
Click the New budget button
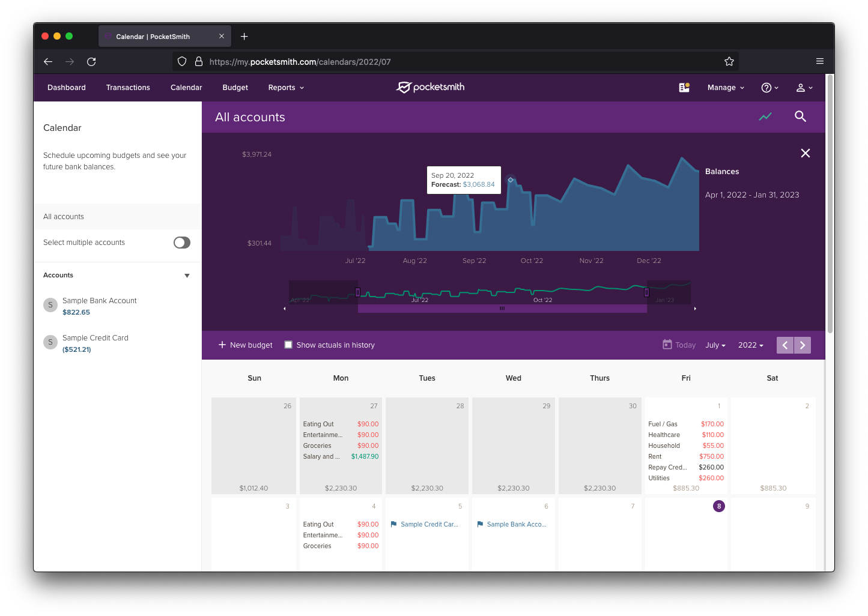(245, 345)
